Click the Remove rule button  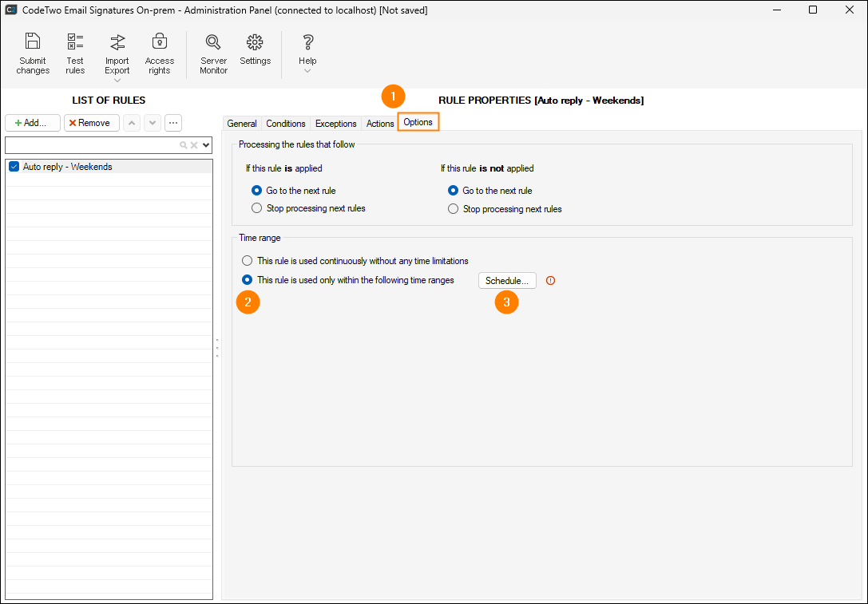pyautogui.click(x=91, y=123)
